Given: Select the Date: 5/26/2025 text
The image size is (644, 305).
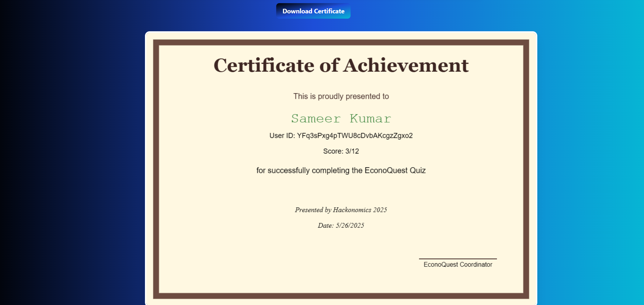Looking at the screenshot, I should pyautogui.click(x=341, y=225).
